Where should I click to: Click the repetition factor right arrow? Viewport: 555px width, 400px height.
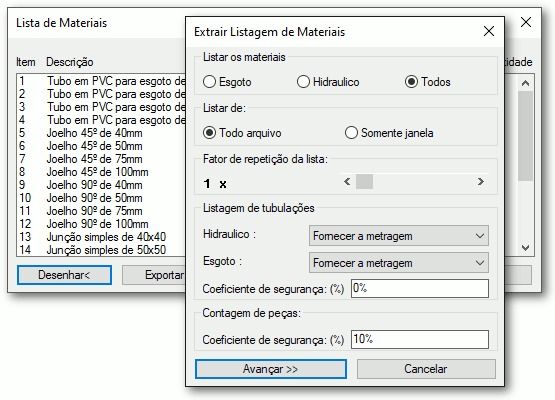pyautogui.click(x=480, y=182)
